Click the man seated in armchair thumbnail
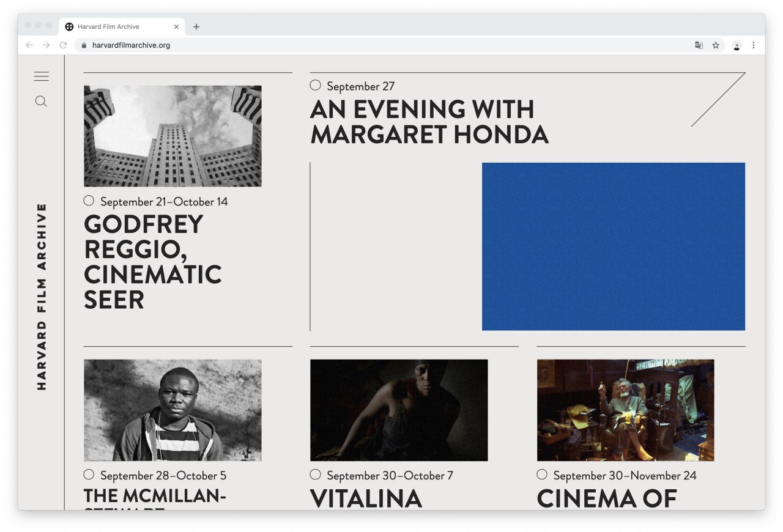 (625, 410)
